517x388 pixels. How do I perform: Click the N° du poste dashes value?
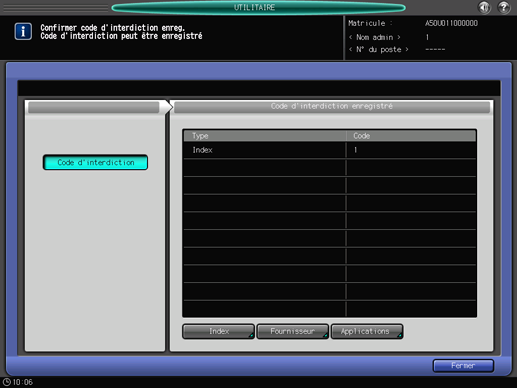pyautogui.click(x=435, y=49)
